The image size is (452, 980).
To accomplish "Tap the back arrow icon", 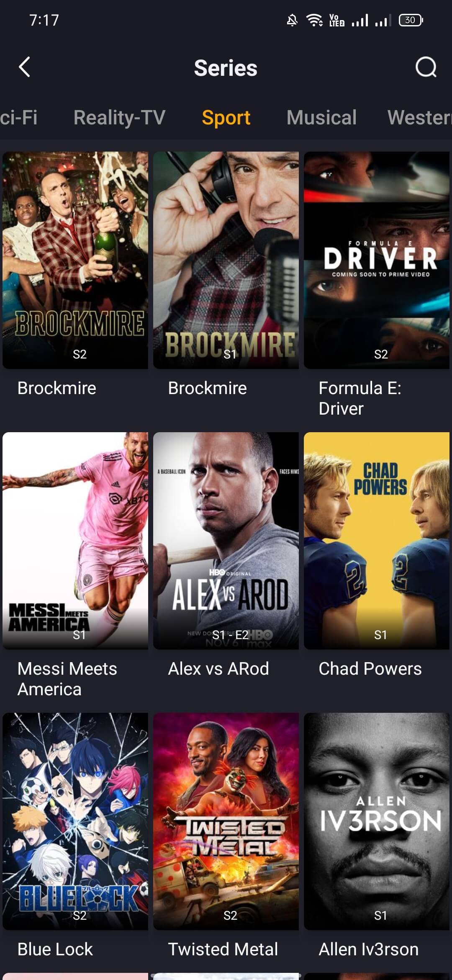I will [25, 67].
